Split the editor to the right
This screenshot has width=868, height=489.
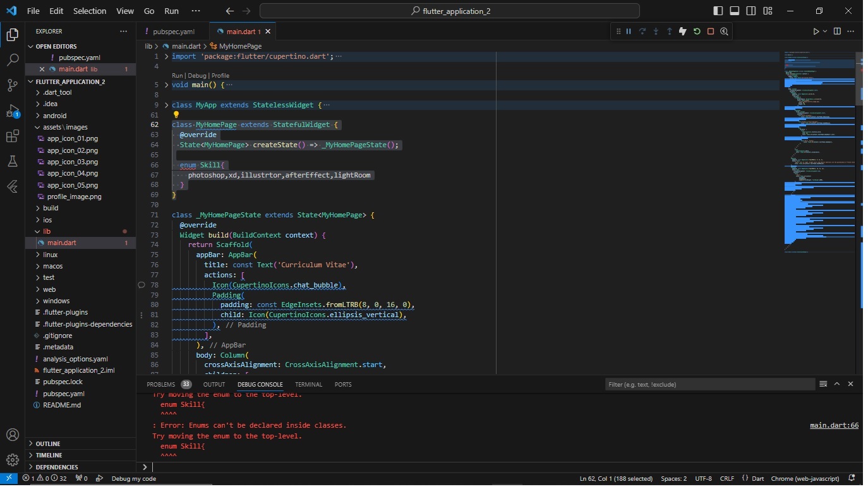pos(837,32)
